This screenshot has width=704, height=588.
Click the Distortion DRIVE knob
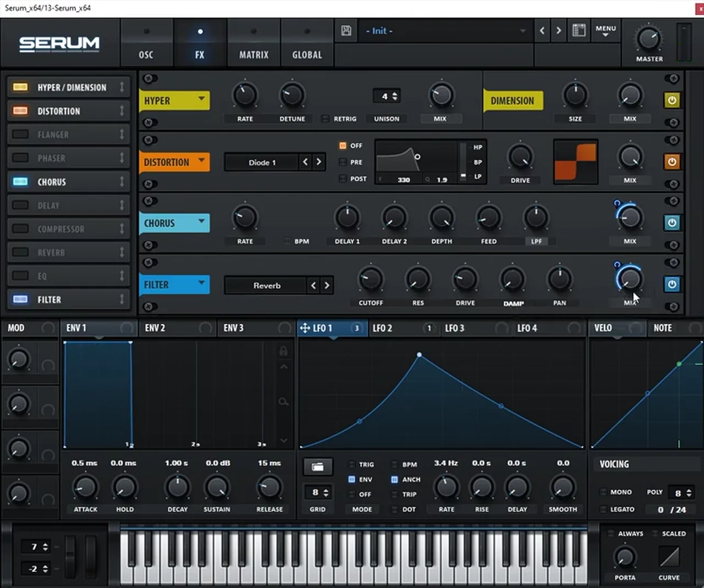pos(520,157)
